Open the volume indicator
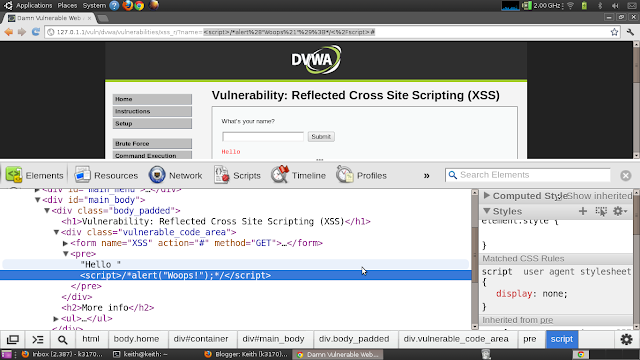Viewport: 640px width, 360px height. tap(615, 5)
